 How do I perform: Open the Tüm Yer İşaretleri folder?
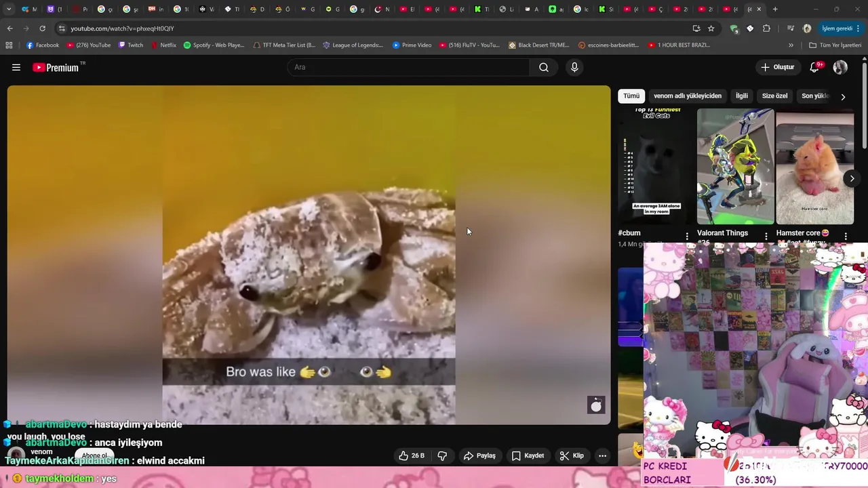835,45
